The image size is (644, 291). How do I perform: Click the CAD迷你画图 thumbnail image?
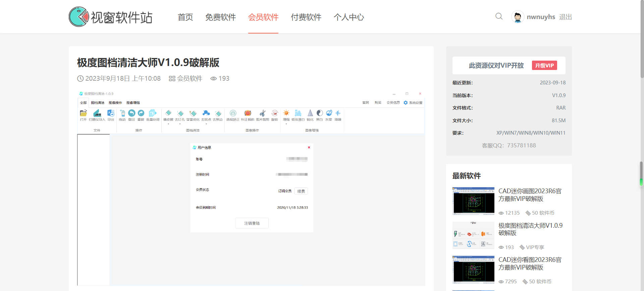point(473,201)
